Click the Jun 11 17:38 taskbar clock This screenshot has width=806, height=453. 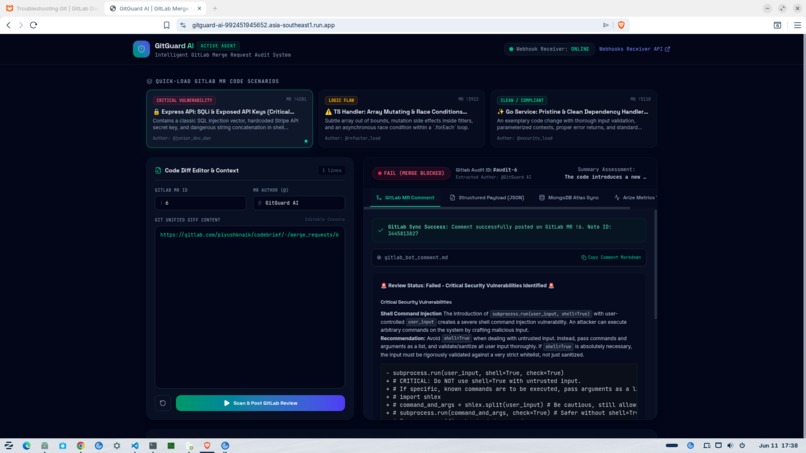pos(778,445)
